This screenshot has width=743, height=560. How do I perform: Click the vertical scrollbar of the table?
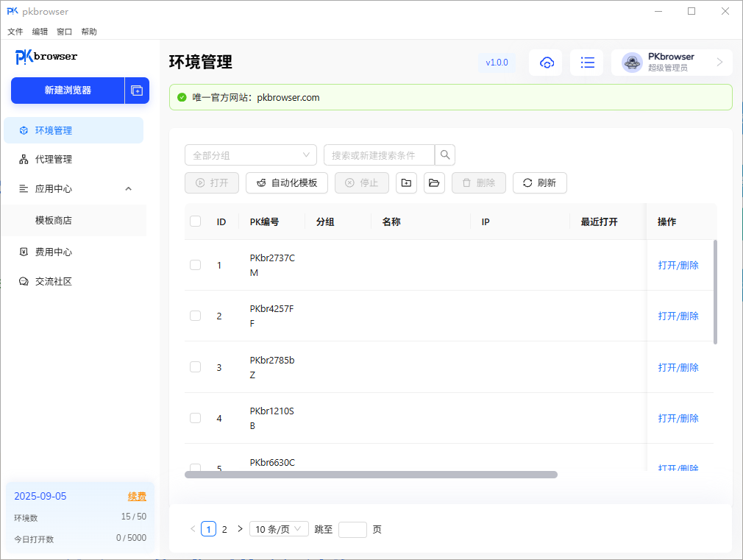pyautogui.click(x=715, y=291)
